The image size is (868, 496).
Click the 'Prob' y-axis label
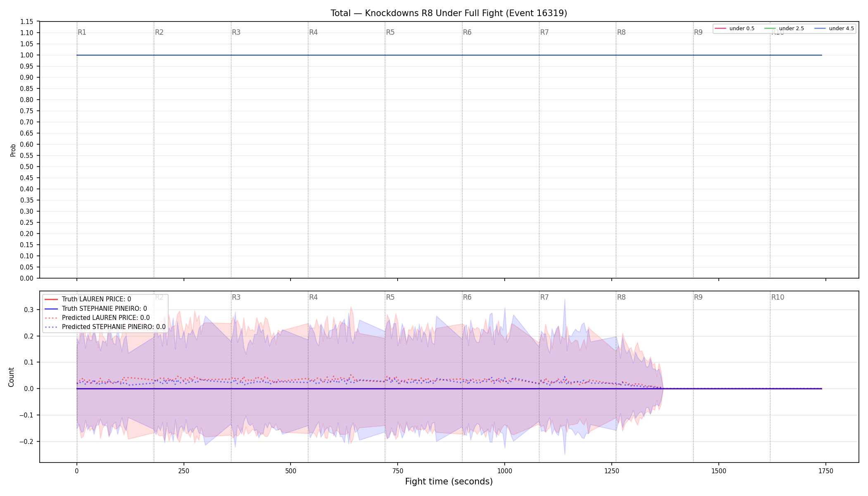tap(13, 150)
